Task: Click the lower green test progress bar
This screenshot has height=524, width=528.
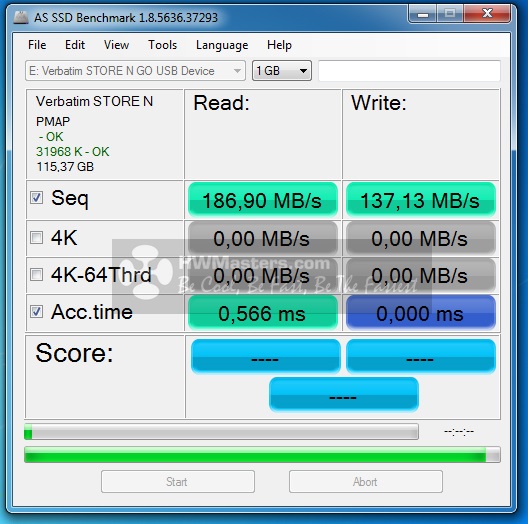Action: click(262, 455)
